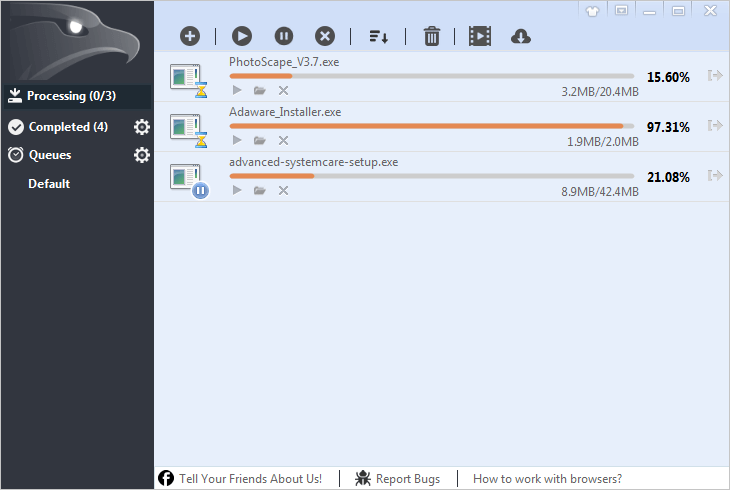Image resolution: width=730 pixels, height=490 pixels.
Task: Resume PhotoScape_V3.7.exe with its play button
Action: [237, 90]
